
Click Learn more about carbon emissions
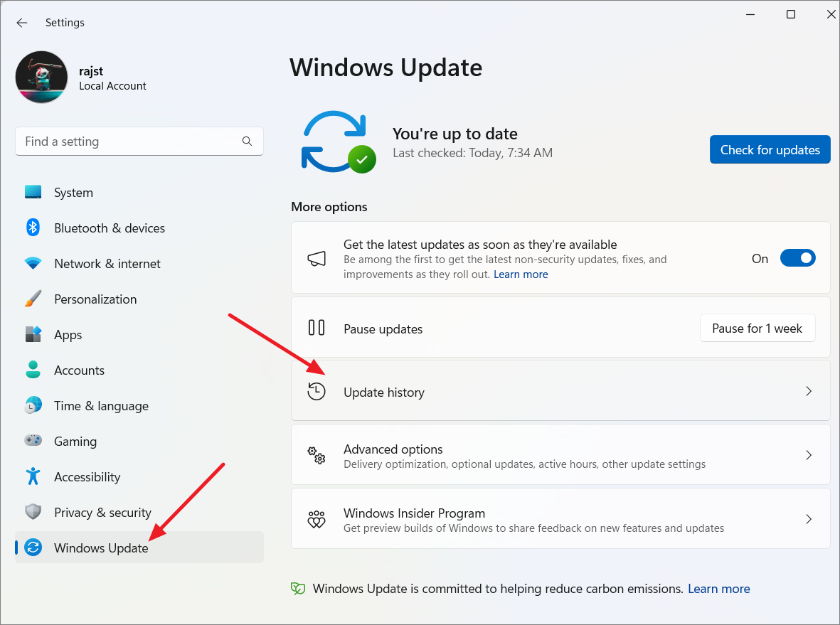(719, 589)
